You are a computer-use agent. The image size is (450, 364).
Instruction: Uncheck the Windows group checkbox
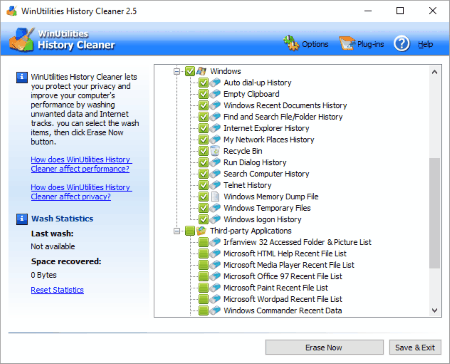tap(190, 71)
